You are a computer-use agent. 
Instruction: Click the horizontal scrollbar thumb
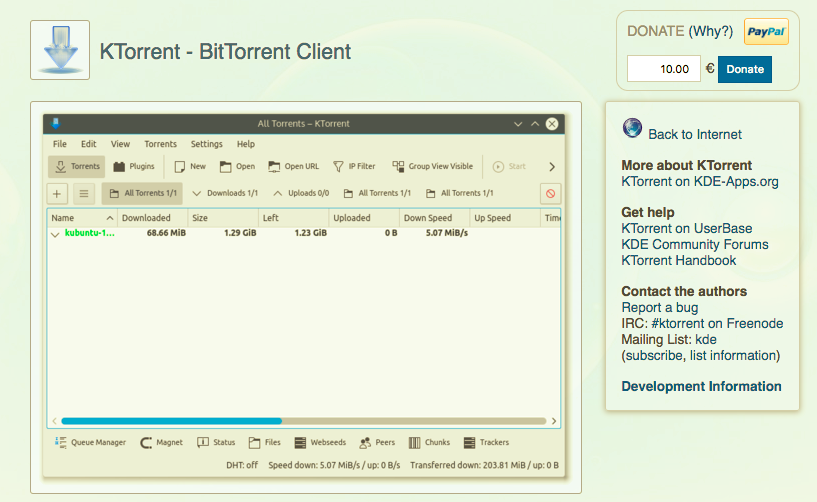pyautogui.click(x=171, y=421)
